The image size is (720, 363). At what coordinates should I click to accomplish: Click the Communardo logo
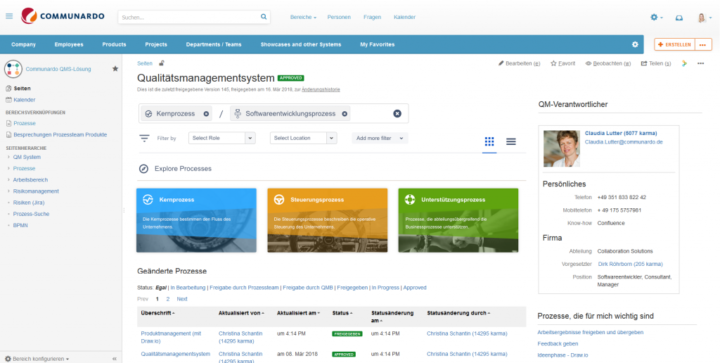click(x=63, y=17)
